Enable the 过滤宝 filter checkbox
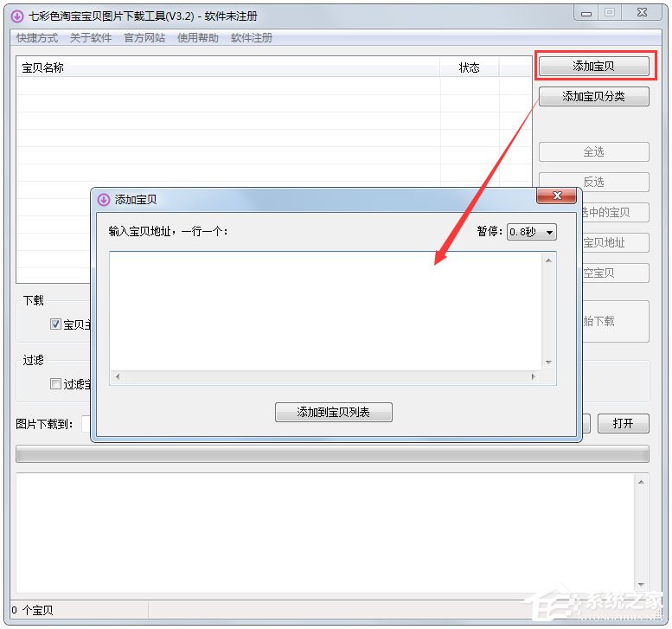This screenshot has height=629, width=672. tap(56, 384)
